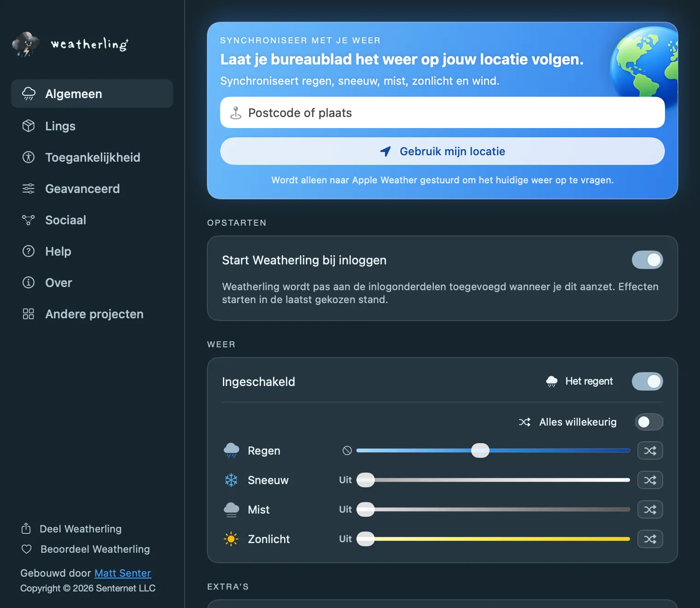This screenshot has height=608, width=700.
Task: Click the Sneeuw slider handle
Action: (366, 480)
